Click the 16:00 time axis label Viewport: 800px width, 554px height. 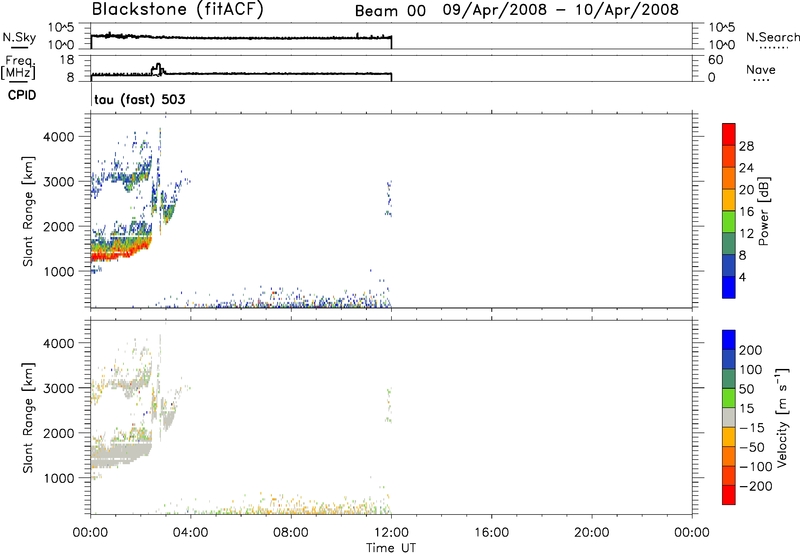(492, 533)
